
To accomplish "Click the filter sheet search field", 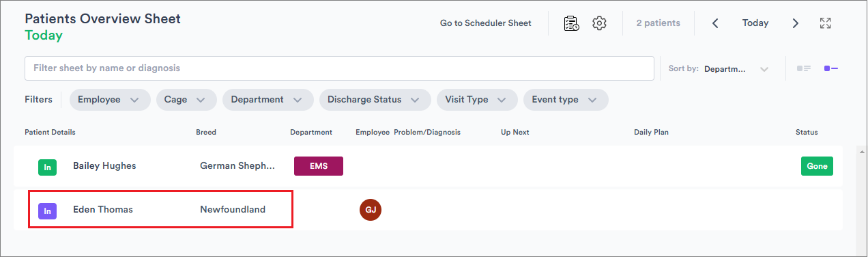I will pos(339,68).
